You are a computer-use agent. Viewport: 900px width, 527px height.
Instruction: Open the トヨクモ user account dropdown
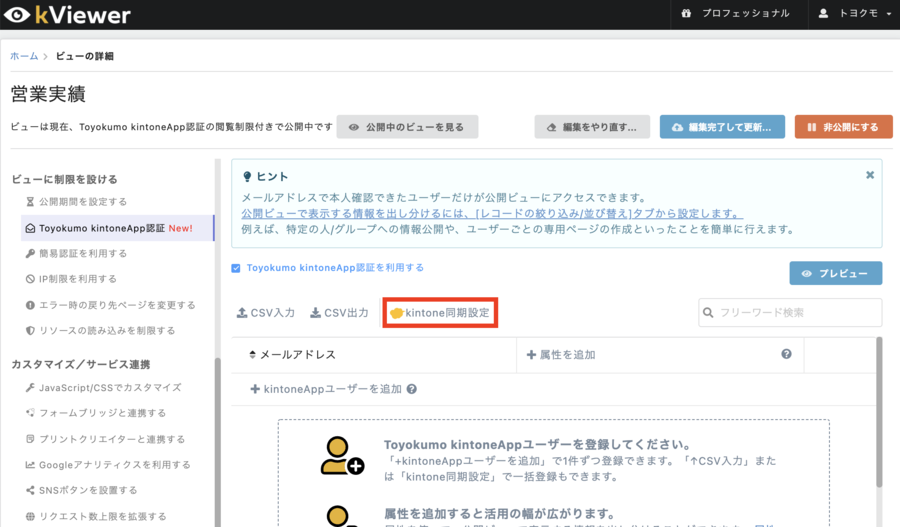tap(856, 13)
